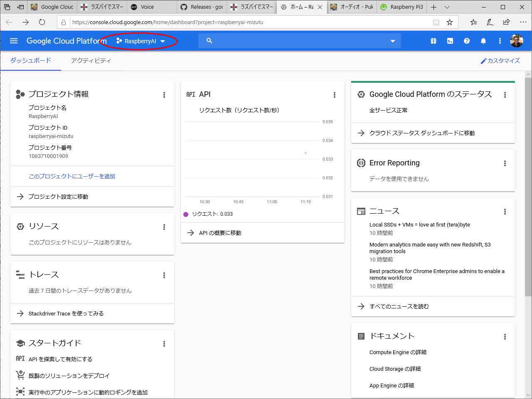The image size is (532, 399).
Task: Open the Redshift, S3 migration tools article
Action: tap(430, 248)
